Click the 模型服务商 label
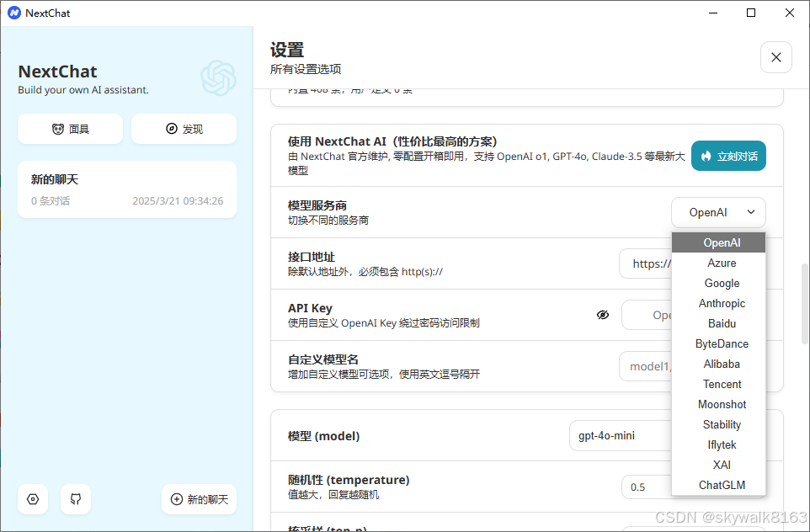The image size is (810, 532). tap(317, 205)
